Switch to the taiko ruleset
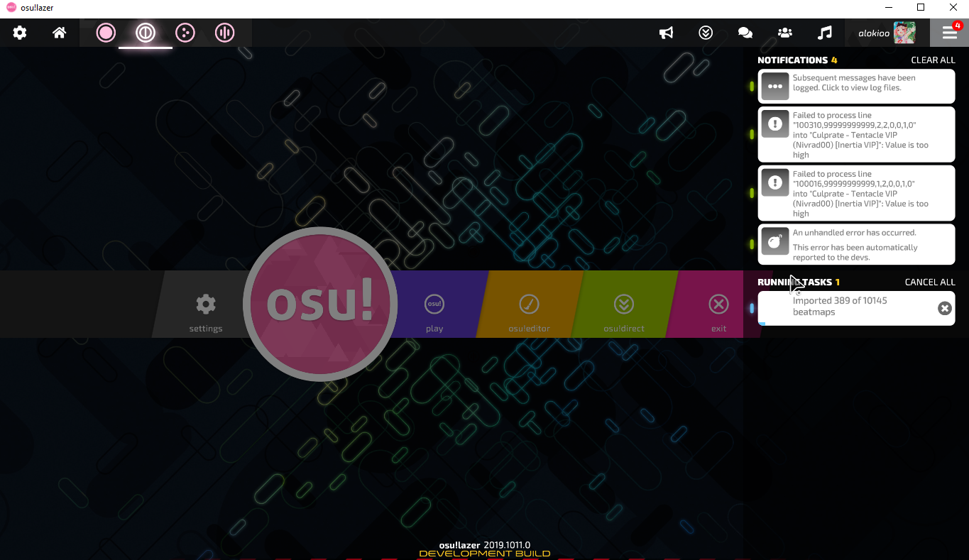 coord(145,32)
